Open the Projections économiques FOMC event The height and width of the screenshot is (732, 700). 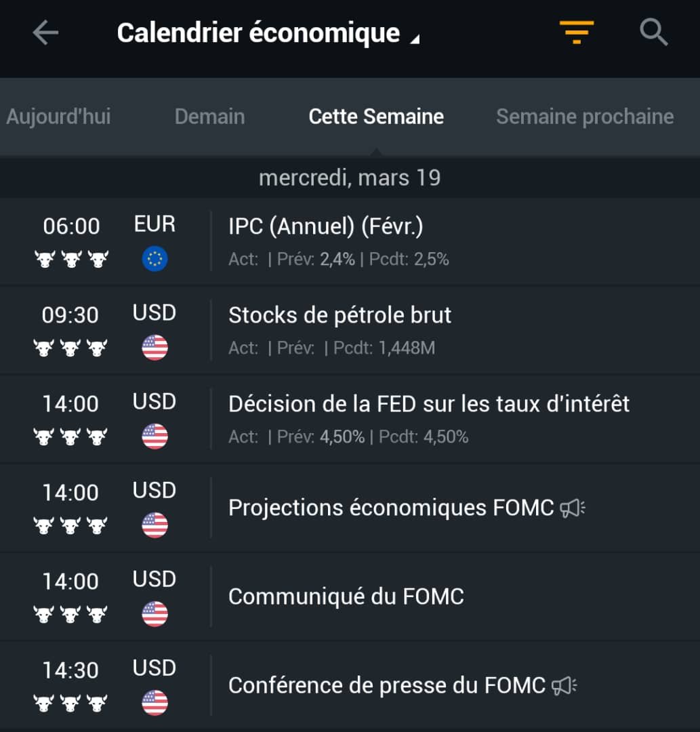(x=350, y=508)
